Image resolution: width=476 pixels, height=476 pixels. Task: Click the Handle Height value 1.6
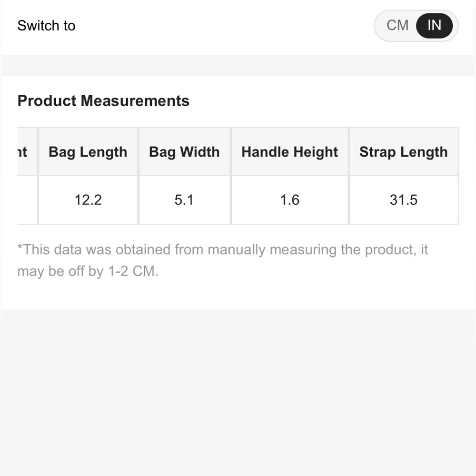point(289,200)
